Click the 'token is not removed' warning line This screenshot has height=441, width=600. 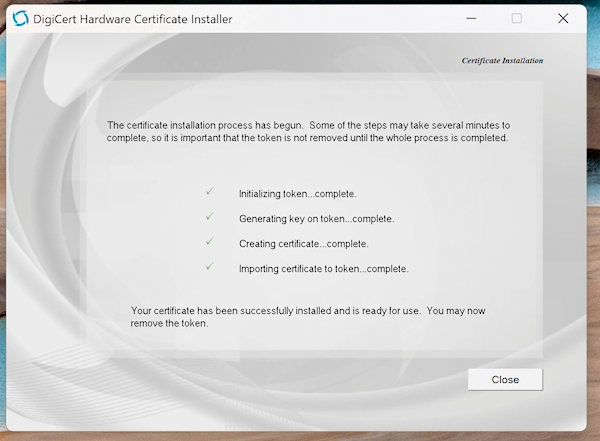pos(310,138)
